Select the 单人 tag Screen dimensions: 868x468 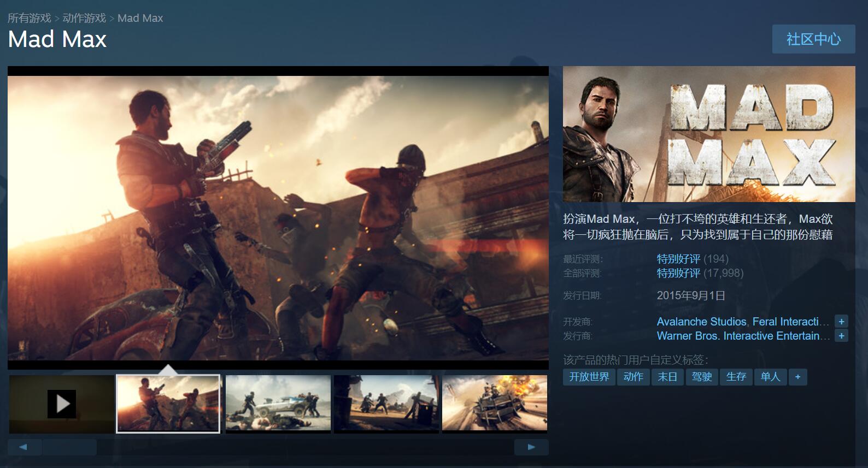[771, 377]
